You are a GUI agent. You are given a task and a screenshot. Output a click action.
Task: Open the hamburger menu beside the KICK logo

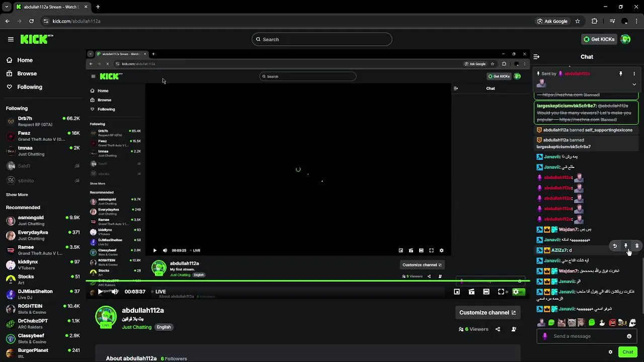point(11,39)
